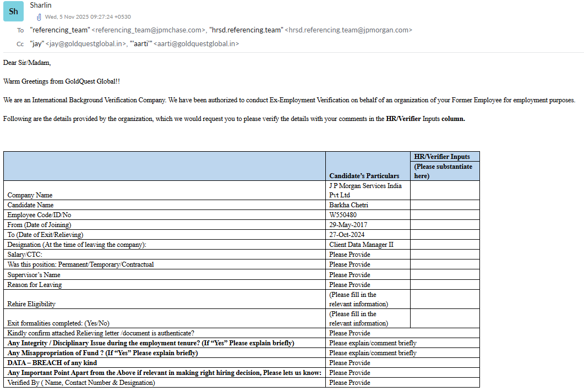Click employee code value W550480

pos(343,214)
